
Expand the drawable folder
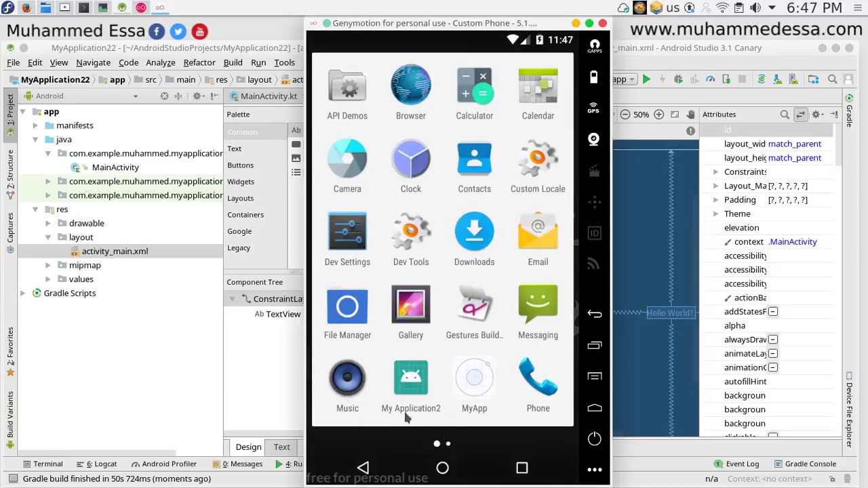pyautogui.click(x=47, y=223)
